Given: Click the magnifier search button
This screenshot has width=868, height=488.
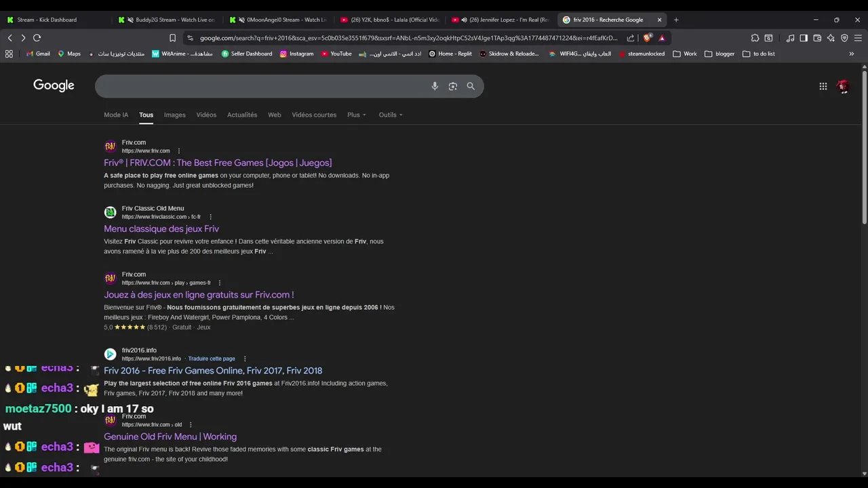Looking at the screenshot, I should point(471,86).
